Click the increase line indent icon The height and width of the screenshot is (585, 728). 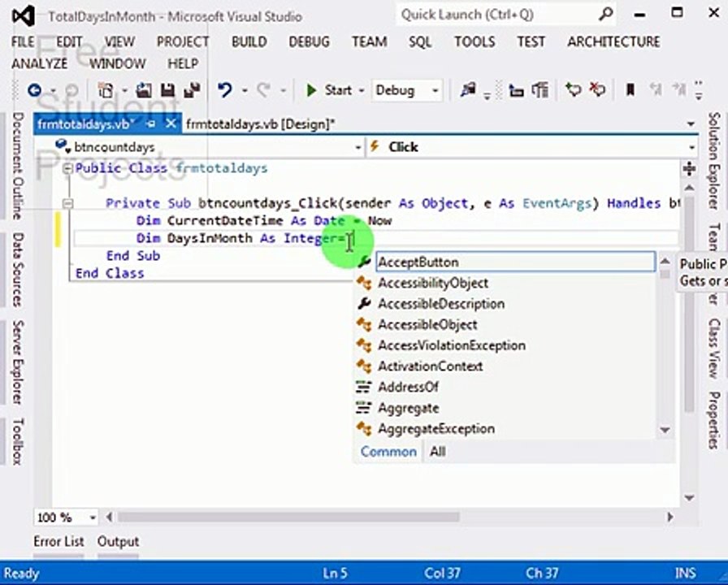point(540,90)
